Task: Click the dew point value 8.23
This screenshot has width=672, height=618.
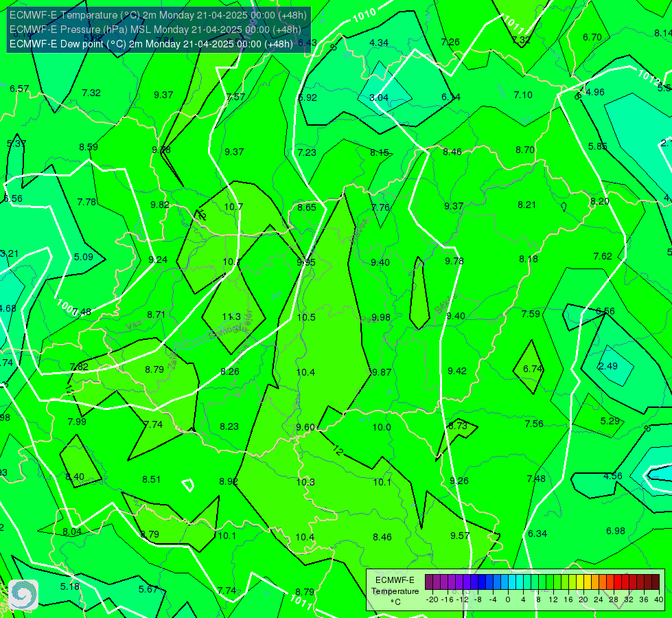Action: click(x=229, y=426)
